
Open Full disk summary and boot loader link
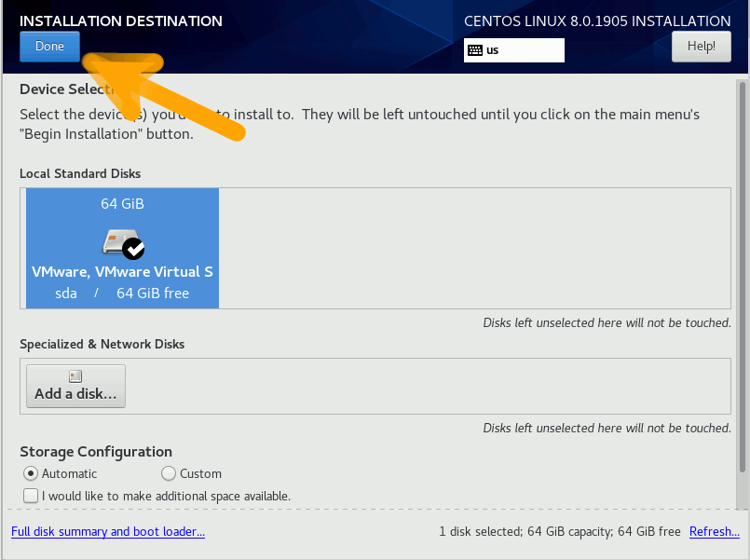pyautogui.click(x=108, y=531)
